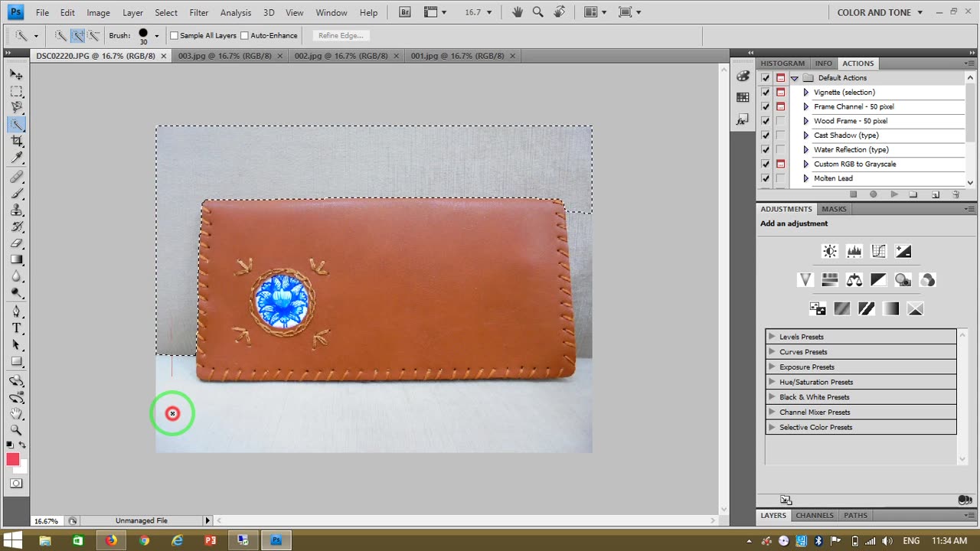
Task: Enable Sample All Layers checkbox
Action: (174, 35)
